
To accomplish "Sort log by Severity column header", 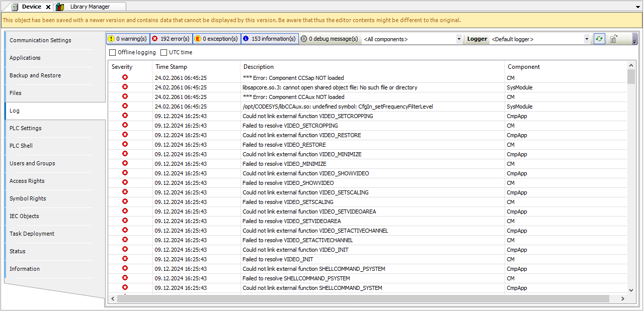I will pos(122,67).
